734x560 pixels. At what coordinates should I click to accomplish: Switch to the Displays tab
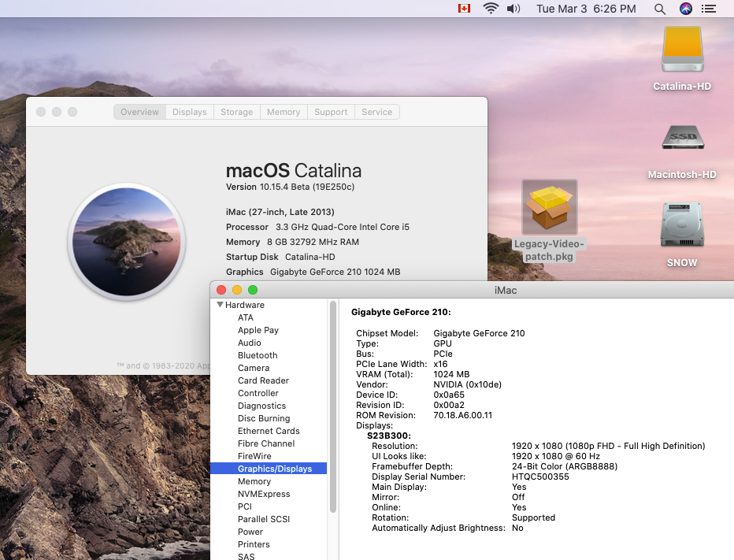(190, 112)
